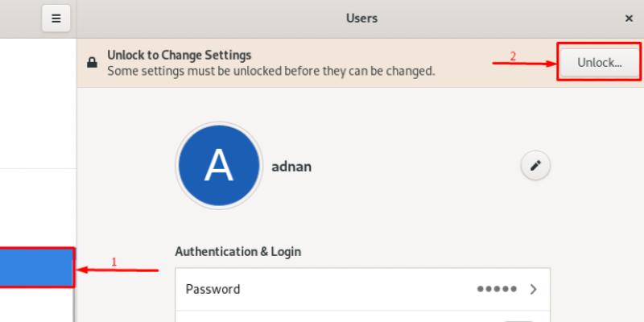
Task: Click the masked password dots
Action: [497, 289]
